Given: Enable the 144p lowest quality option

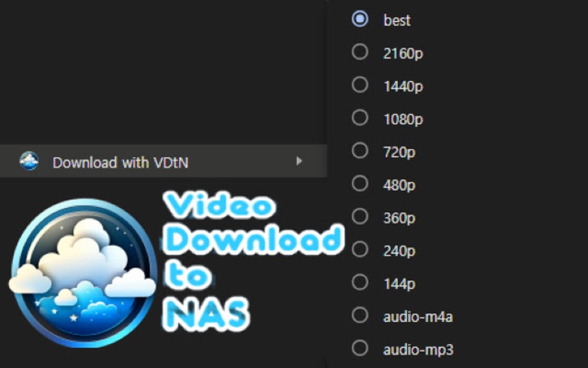Looking at the screenshot, I should point(360,283).
